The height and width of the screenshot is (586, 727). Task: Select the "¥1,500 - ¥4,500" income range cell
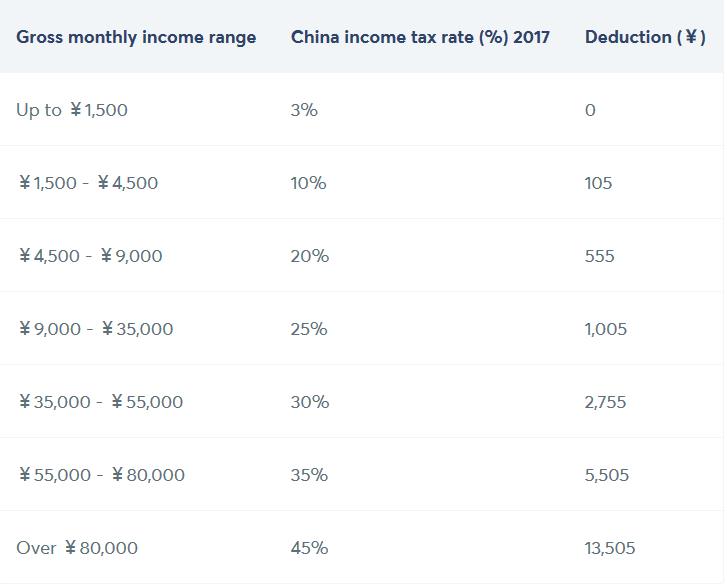coord(88,183)
